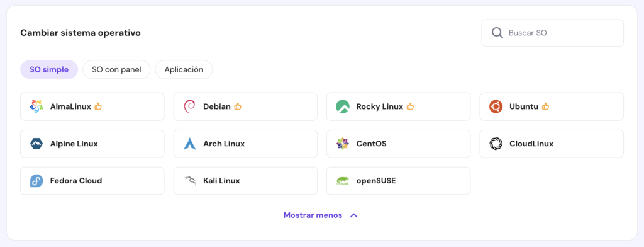Click the Cambiar sistema operativo heading
Image resolution: width=644 pixels, height=247 pixels.
click(80, 33)
